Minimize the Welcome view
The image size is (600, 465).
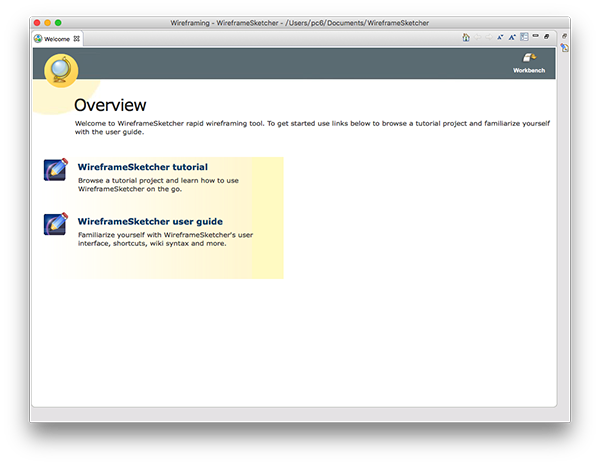(x=535, y=36)
